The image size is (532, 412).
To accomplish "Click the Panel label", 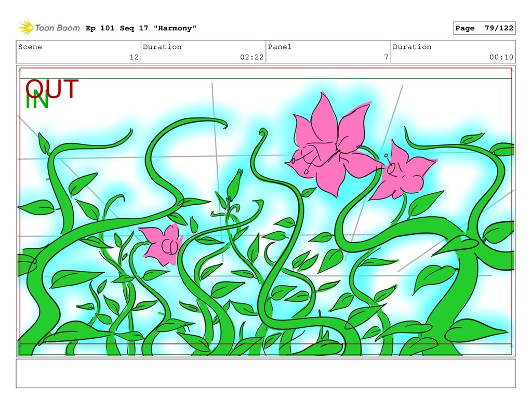I will tap(280, 47).
